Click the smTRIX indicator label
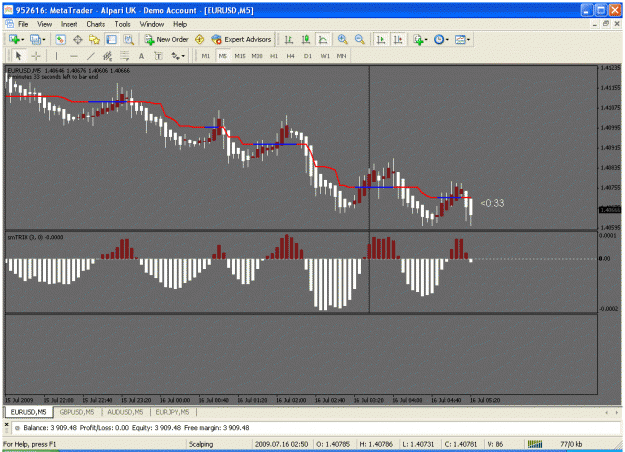This screenshot has width=625, height=452. pos(35,237)
